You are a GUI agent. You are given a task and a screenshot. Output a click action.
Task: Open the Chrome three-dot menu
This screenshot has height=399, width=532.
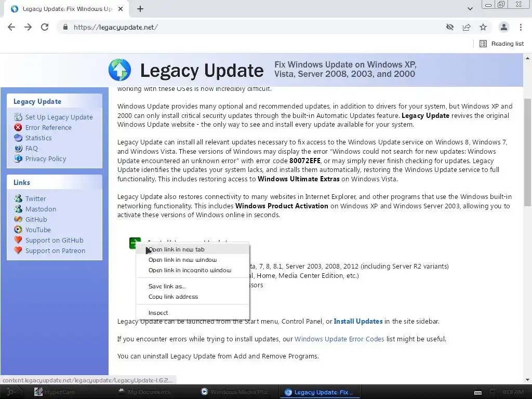(521, 27)
